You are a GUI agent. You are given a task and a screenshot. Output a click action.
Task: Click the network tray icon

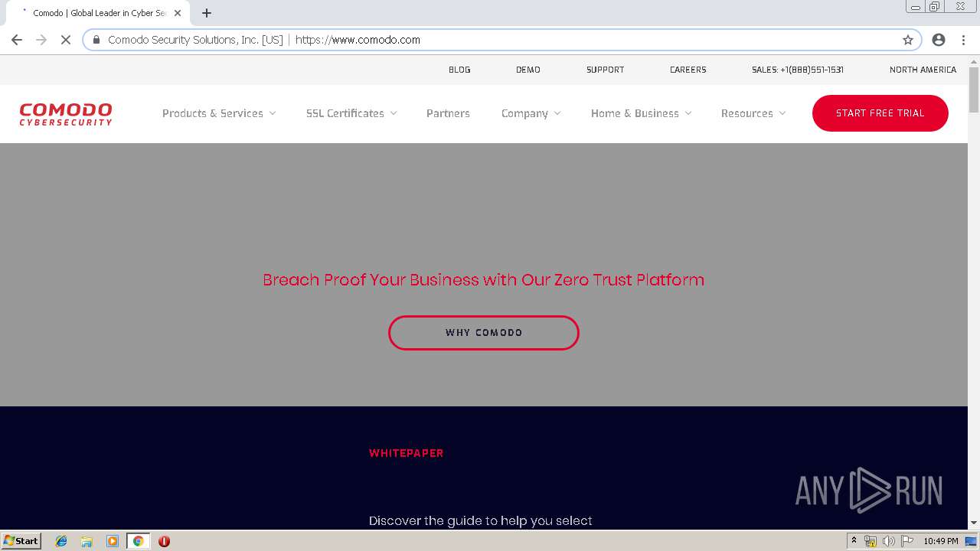click(x=871, y=541)
